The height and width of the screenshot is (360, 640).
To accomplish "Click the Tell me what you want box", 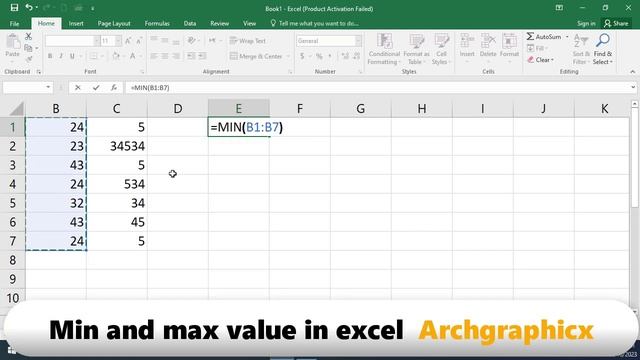I will coord(315,23).
